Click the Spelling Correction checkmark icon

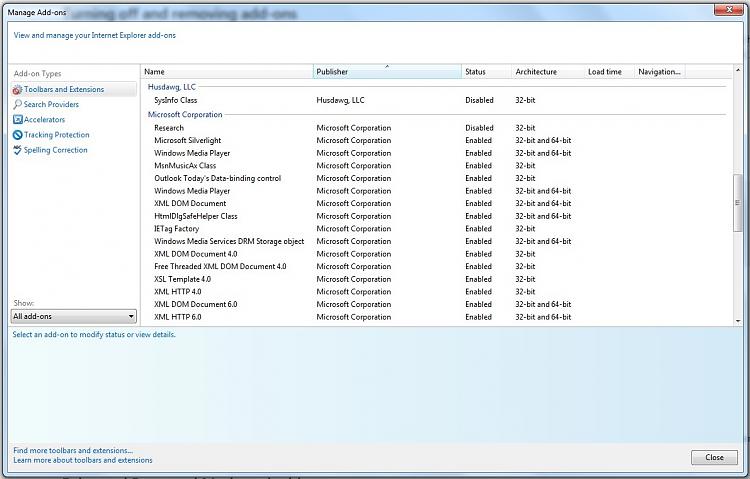[18, 150]
